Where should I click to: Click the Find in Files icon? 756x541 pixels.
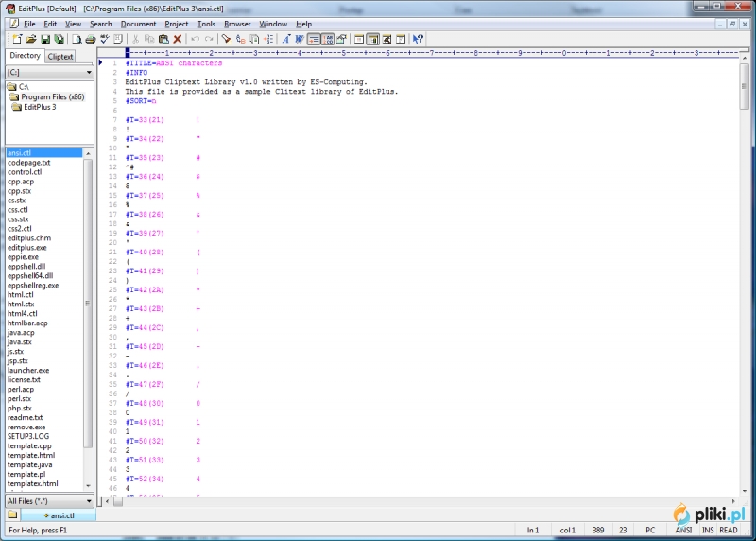254,39
